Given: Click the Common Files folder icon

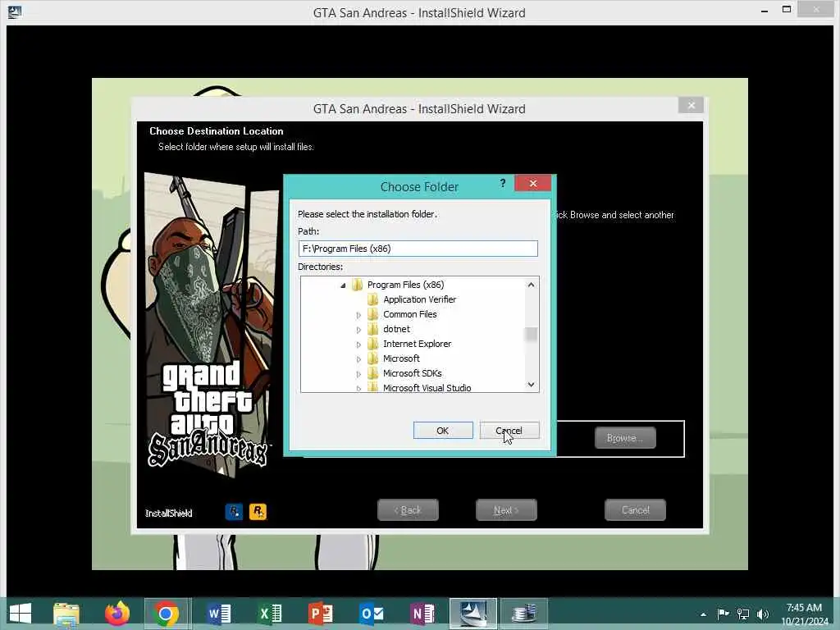Looking at the screenshot, I should (x=373, y=314).
